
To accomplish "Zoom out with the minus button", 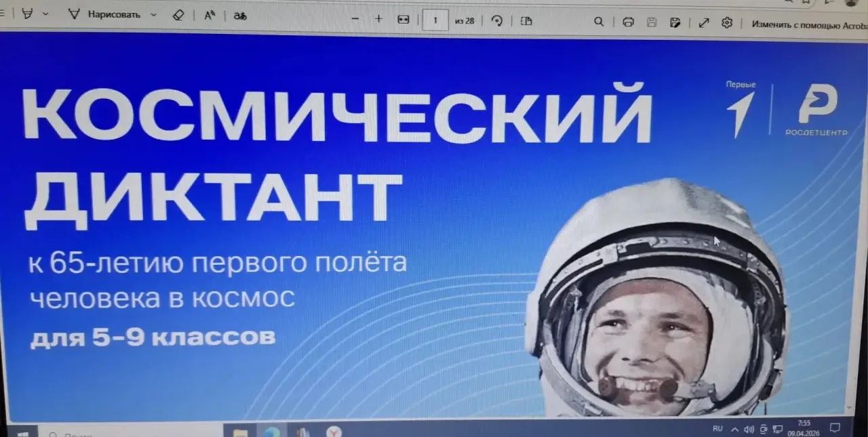I will (x=355, y=19).
